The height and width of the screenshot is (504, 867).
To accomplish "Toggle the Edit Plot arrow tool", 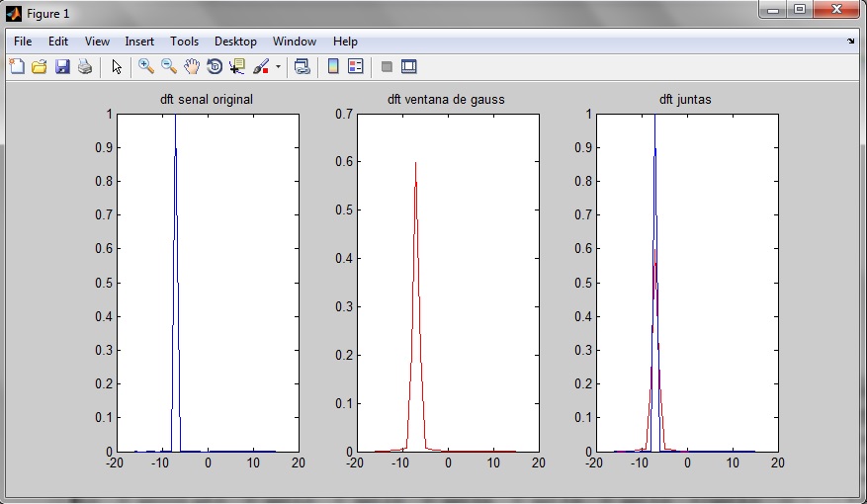I will 117,67.
